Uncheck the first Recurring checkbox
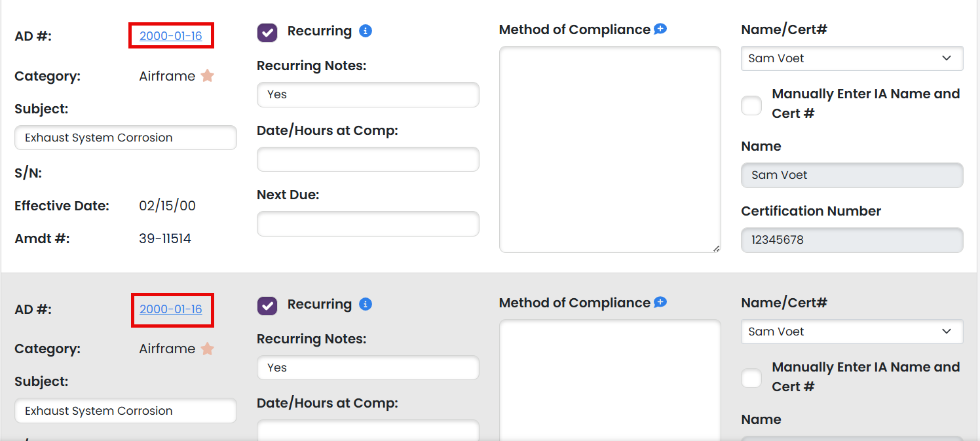The width and height of the screenshot is (980, 441). pos(267,32)
